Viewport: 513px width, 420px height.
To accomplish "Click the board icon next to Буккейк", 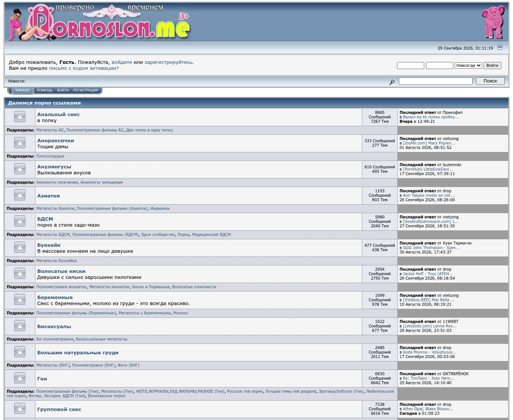I will pos(20,248).
